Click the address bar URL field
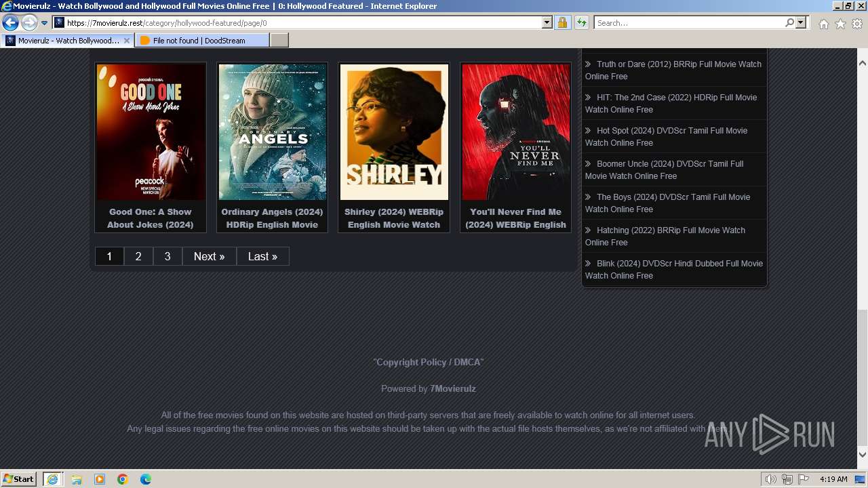This screenshot has height=488, width=868. click(296, 22)
